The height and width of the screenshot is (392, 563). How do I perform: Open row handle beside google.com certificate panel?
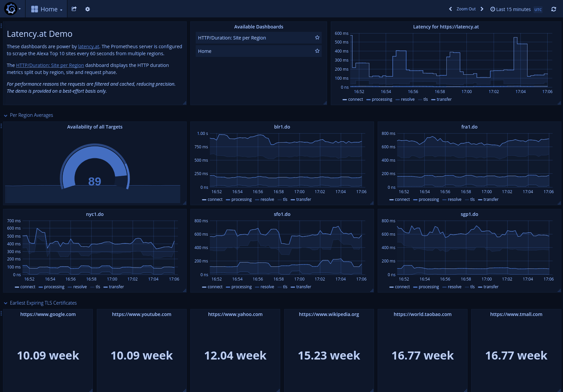1,313
